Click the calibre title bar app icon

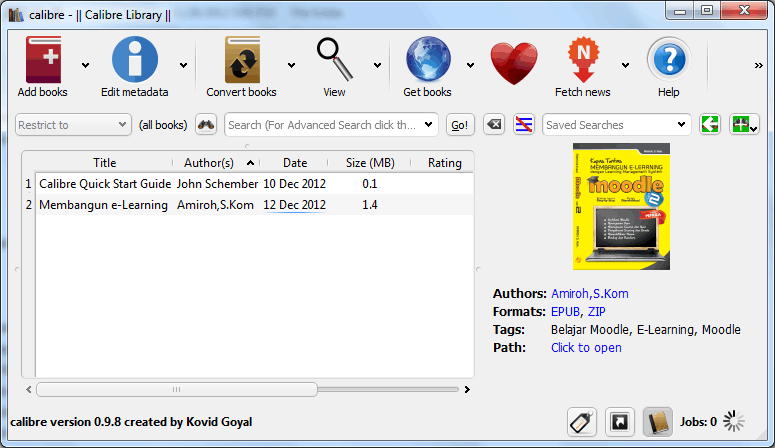[x=16, y=15]
